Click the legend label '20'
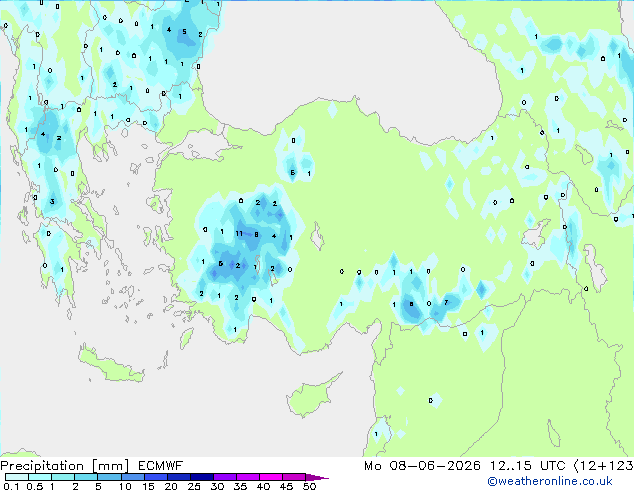This screenshot has width=634, height=490. click(x=171, y=486)
